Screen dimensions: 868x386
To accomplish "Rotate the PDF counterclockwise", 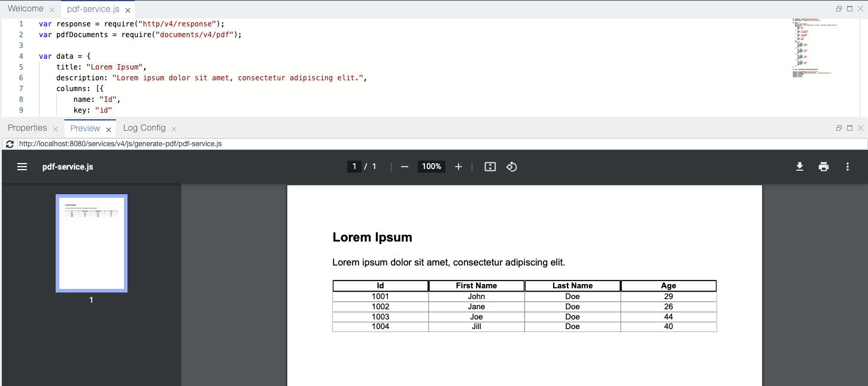I will tap(511, 167).
